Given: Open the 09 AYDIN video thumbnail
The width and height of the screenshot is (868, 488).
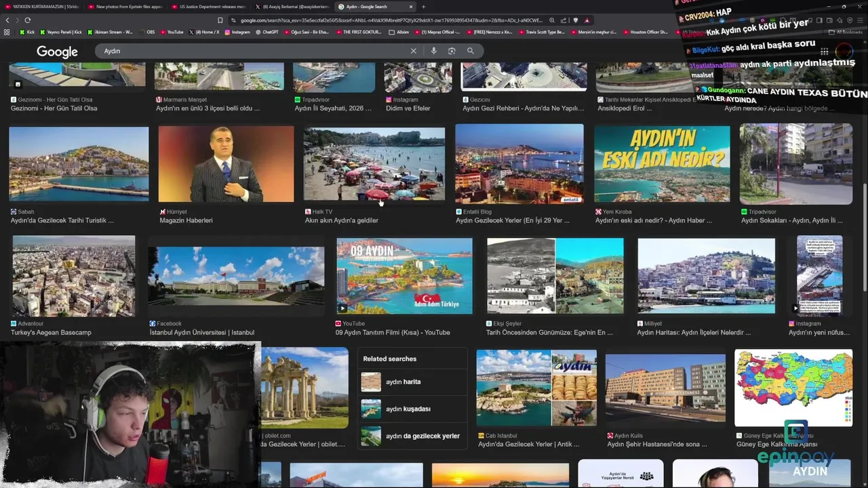Looking at the screenshot, I should coord(405,275).
